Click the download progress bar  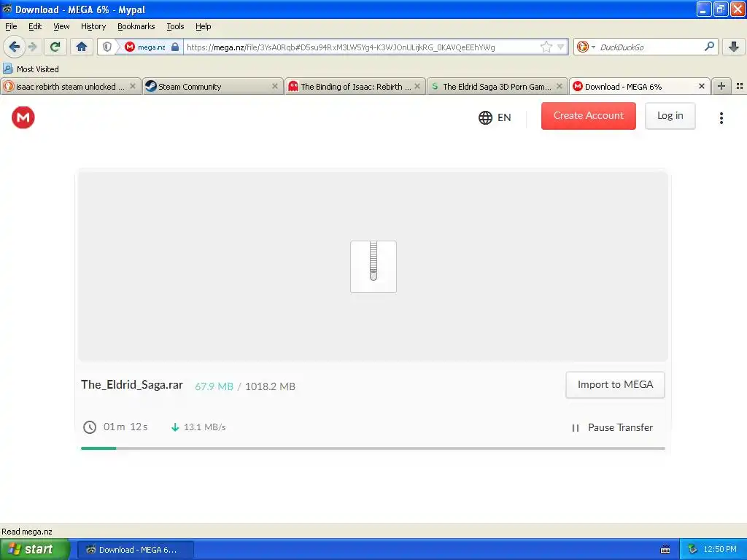[x=373, y=448]
